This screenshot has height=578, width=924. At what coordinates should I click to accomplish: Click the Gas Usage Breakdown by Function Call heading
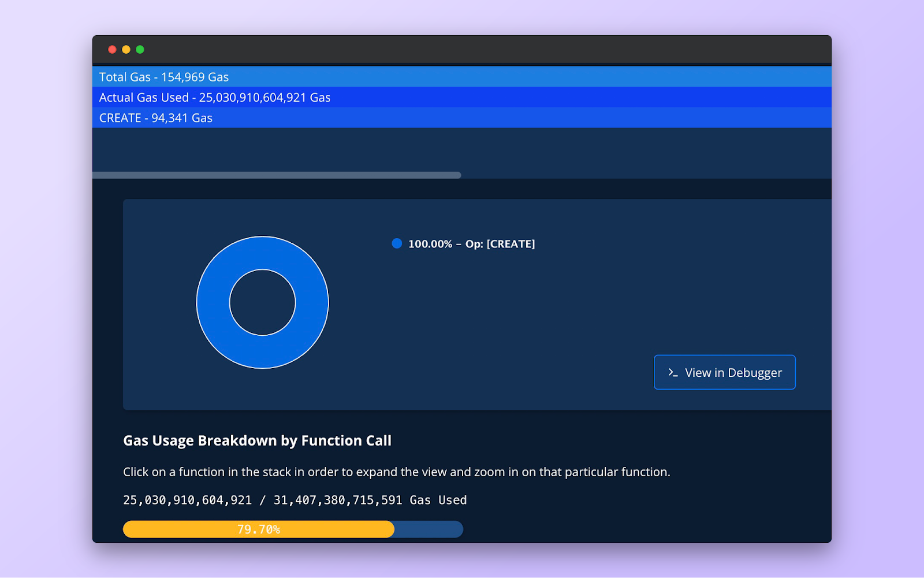[x=257, y=440]
